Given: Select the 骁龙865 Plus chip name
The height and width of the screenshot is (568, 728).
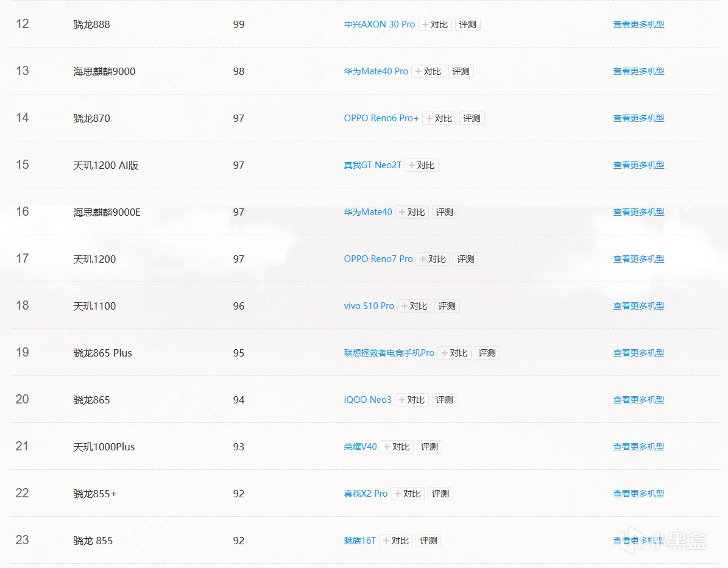Looking at the screenshot, I should click(x=102, y=353).
